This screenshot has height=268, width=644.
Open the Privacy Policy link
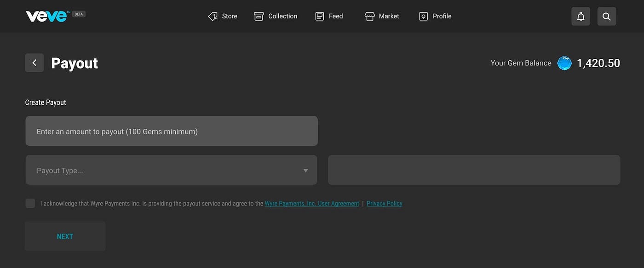coord(385,203)
